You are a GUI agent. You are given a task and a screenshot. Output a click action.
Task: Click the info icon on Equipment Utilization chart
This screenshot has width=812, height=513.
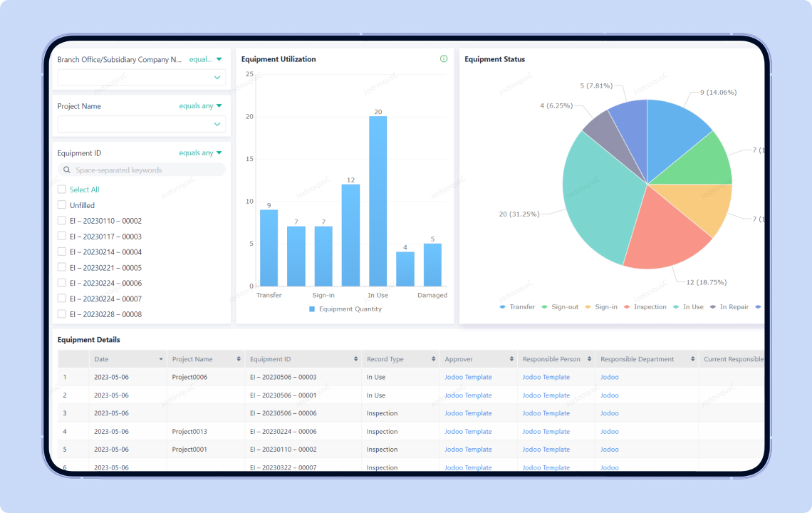coord(444,59)
